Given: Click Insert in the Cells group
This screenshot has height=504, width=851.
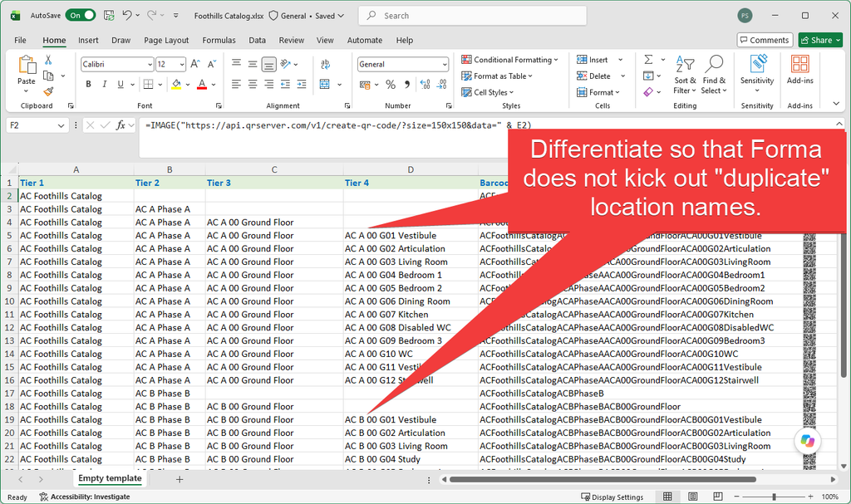Looking at the screenshot, I should 593,60.
